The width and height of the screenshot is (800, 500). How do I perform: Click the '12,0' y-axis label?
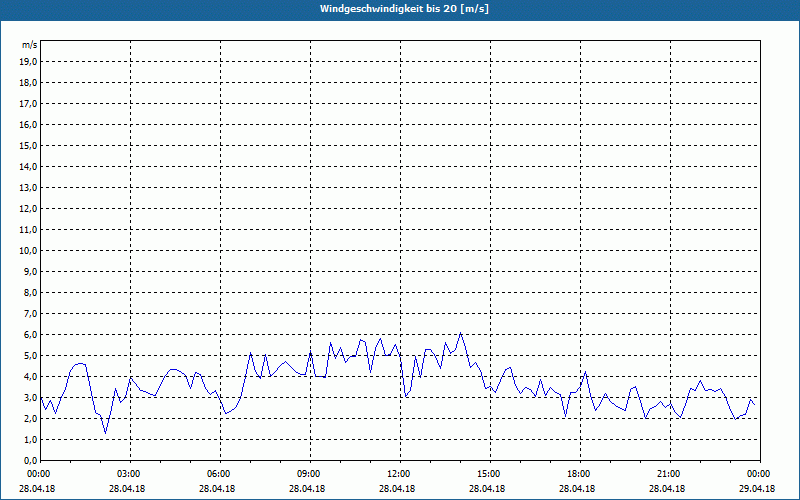tap(29, 209)
